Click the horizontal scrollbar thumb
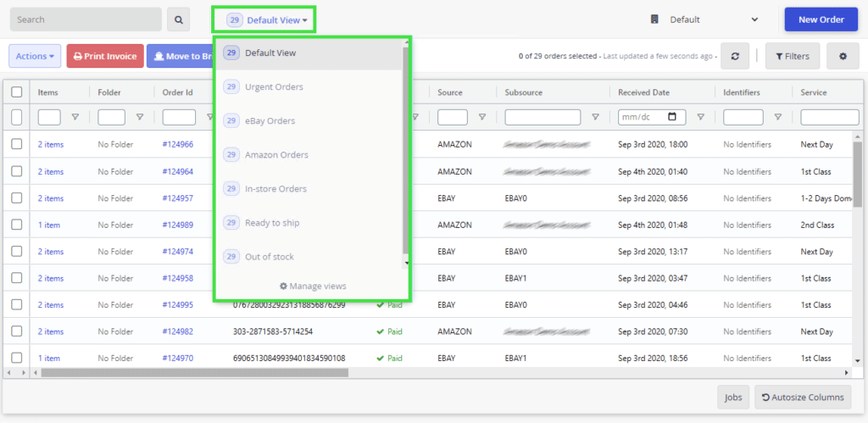 [x=195, y=373]
